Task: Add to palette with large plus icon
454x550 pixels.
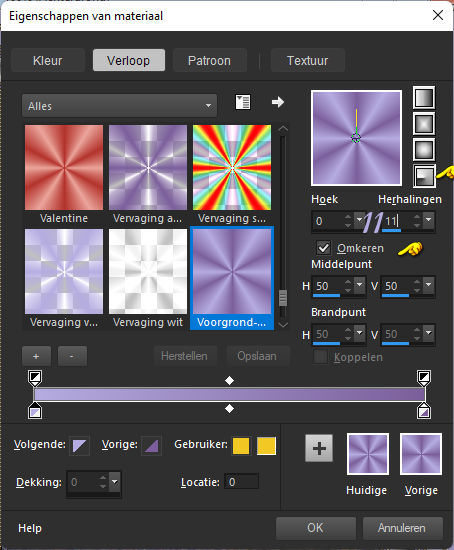Action: 319,448
